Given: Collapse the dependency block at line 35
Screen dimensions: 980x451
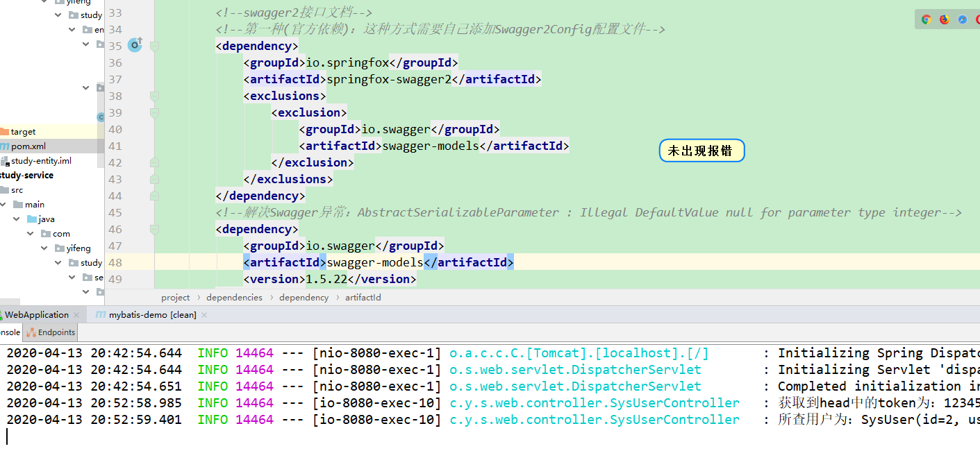Looking at the screenshot, I should [x=154, y=46].
